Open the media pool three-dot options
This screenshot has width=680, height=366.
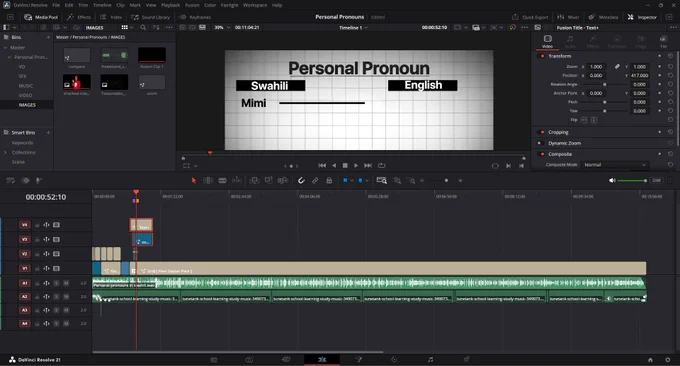(x=169, y=27)
